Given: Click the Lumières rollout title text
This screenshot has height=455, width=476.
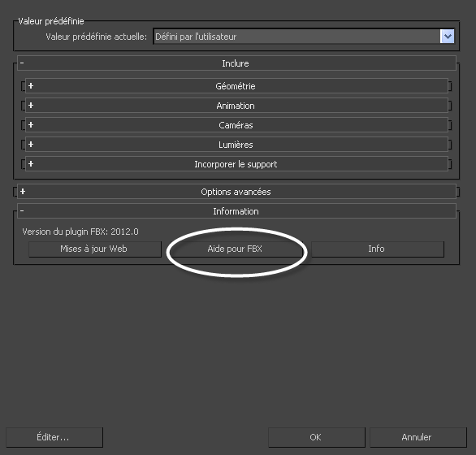Looking at the screenshot, I should tap(236, 145).
